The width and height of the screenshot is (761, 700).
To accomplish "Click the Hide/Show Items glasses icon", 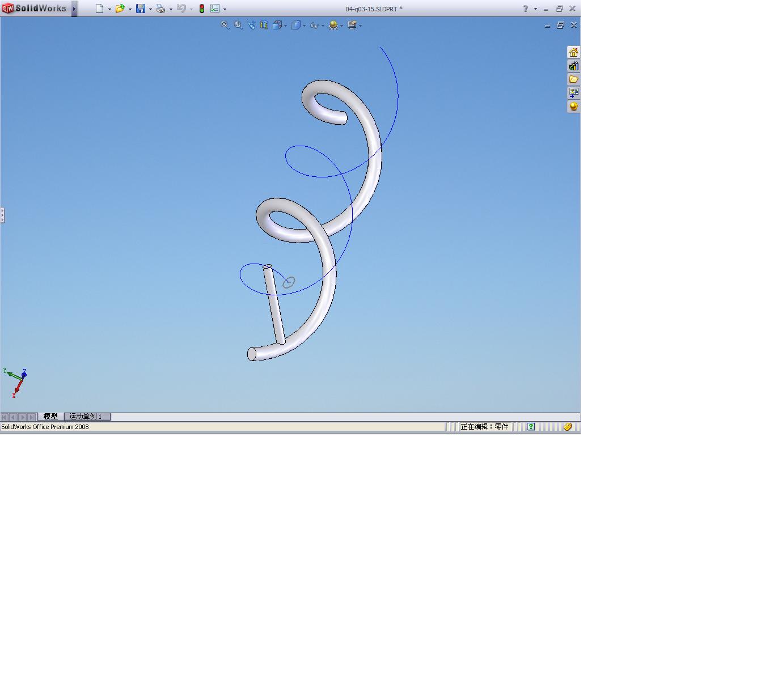I will coord(314,25).
